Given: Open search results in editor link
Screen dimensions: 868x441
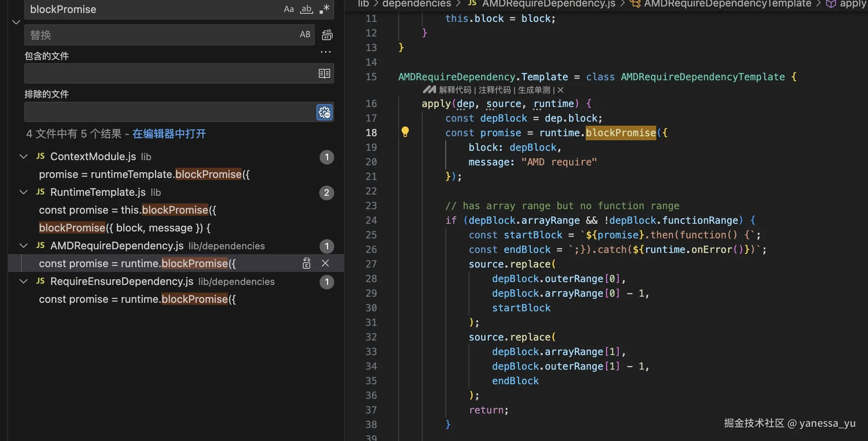Looking at the screenshot, I should point(169,134).
